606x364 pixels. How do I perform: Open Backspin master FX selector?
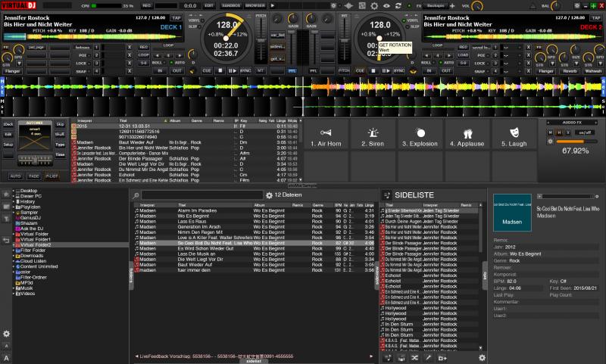(435, 6)
